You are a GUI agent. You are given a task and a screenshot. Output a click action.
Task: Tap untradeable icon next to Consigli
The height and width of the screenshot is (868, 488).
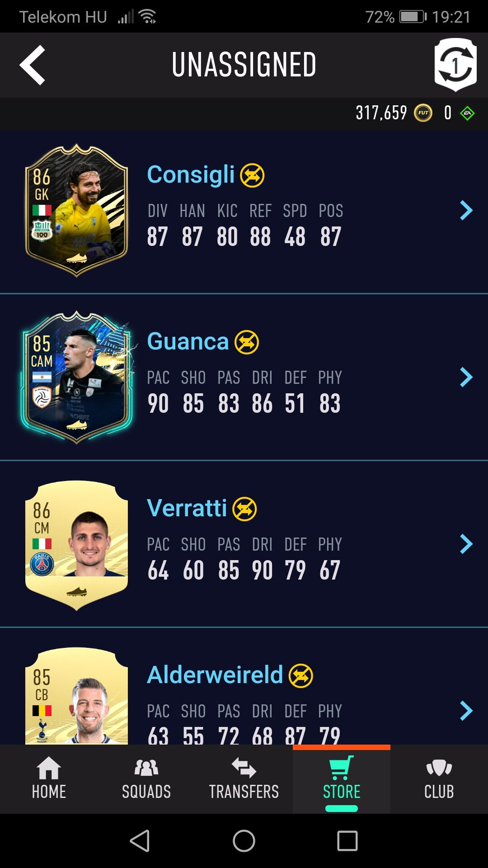(x=252, y=175)
